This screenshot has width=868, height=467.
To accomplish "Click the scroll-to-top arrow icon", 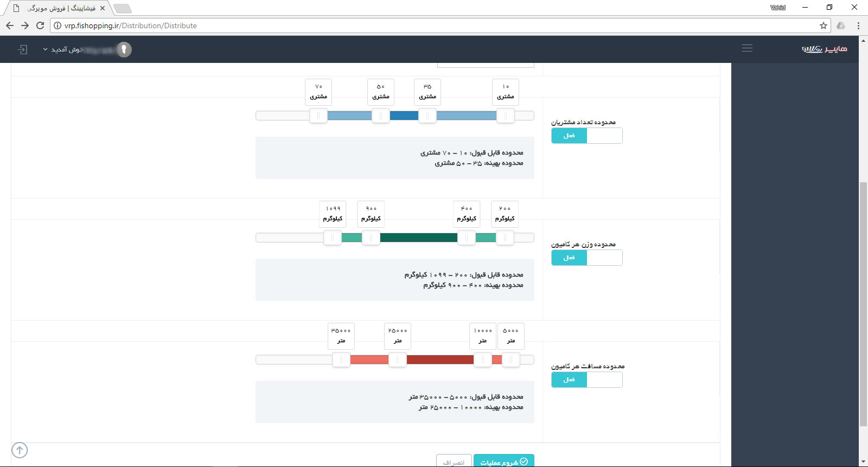I will [x=20, y=450].
